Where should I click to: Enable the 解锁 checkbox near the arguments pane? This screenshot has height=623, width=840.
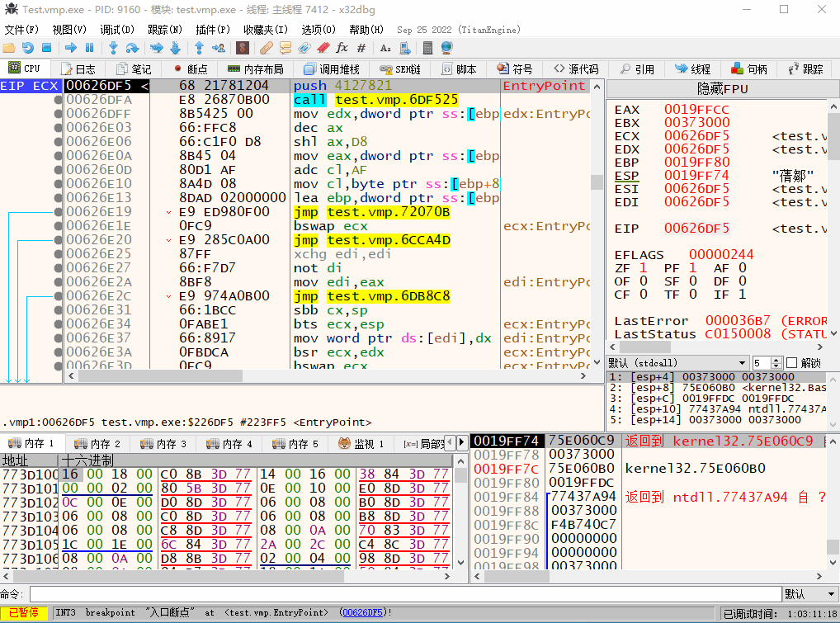click(792, 361)
